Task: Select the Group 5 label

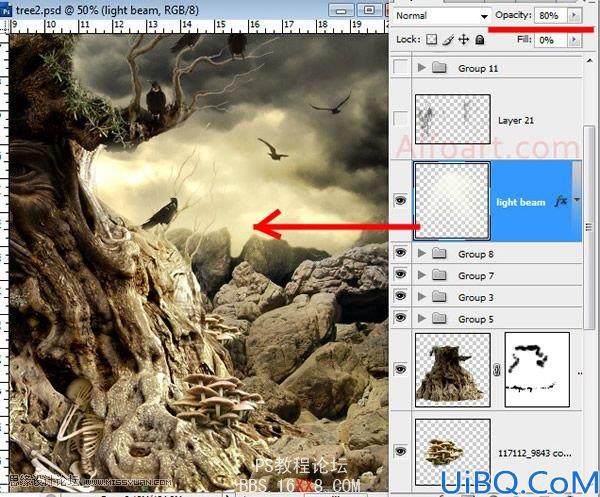Action: (476, 319)
